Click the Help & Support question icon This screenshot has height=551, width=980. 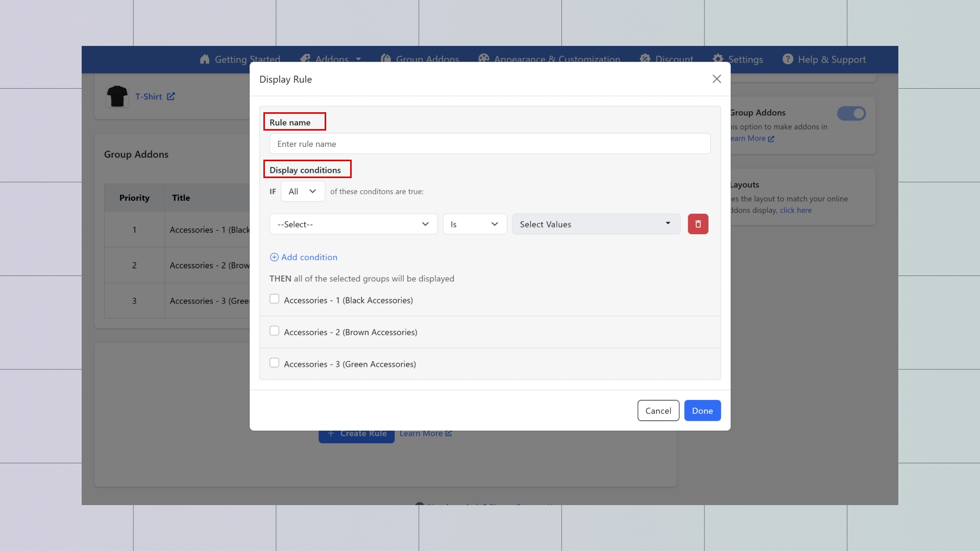tap(788, 59)
